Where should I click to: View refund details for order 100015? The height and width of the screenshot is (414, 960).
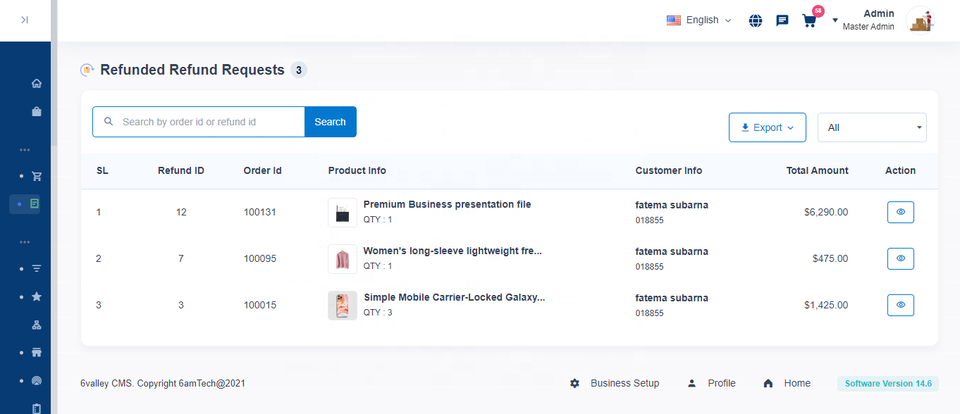(900, 305)
